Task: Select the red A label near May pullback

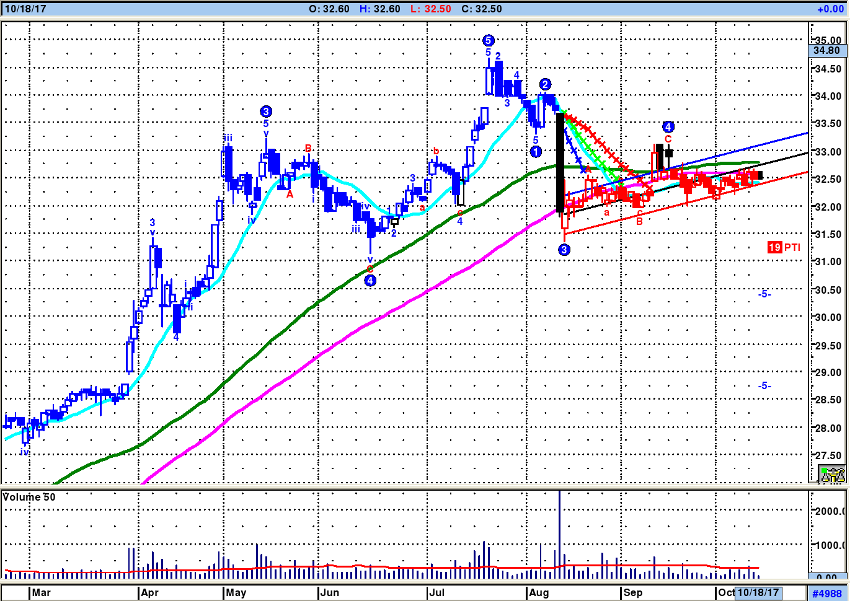Action: 290,194
